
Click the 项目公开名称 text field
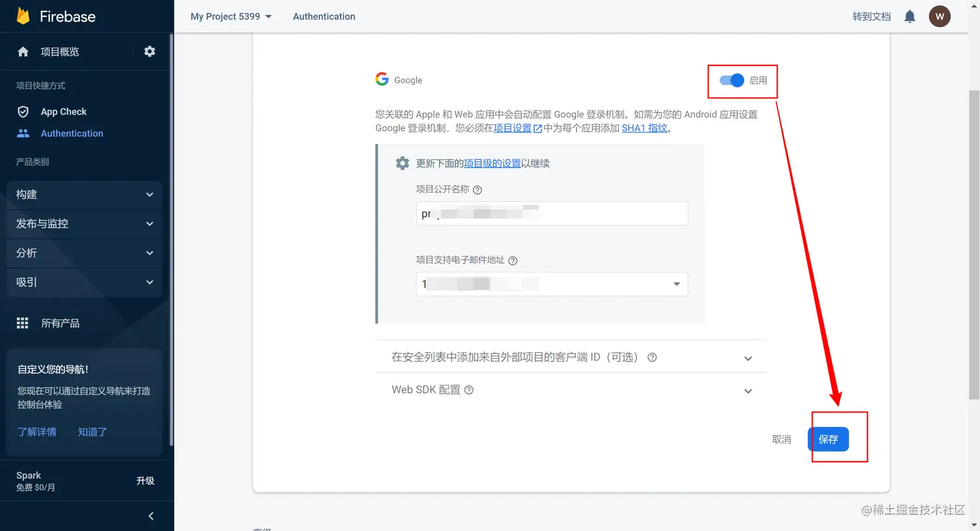coord(552,214)
